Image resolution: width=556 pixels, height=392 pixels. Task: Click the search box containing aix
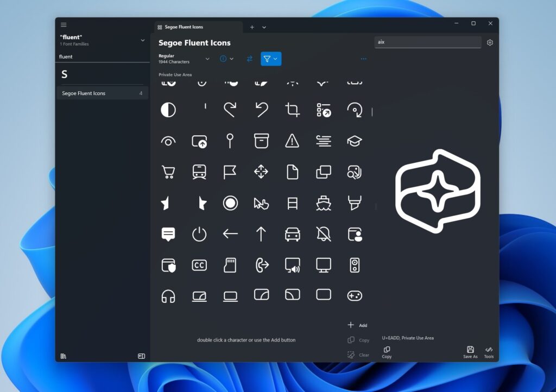(428, 42)
